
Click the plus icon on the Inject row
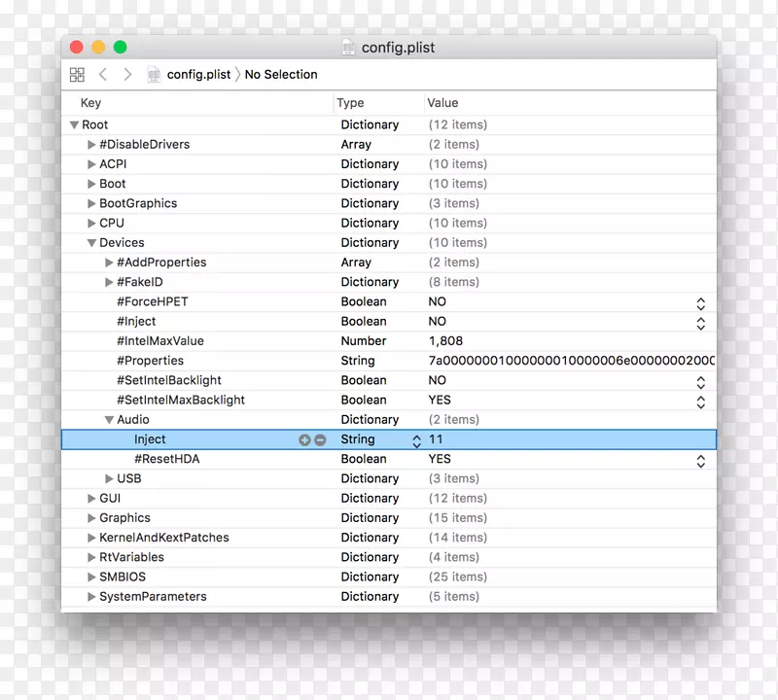(x=305, y=440)
